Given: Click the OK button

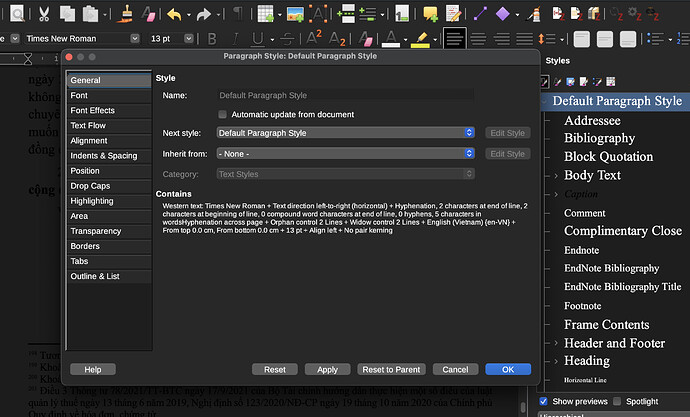Looking at the screenshot, I should click(508, 369).
